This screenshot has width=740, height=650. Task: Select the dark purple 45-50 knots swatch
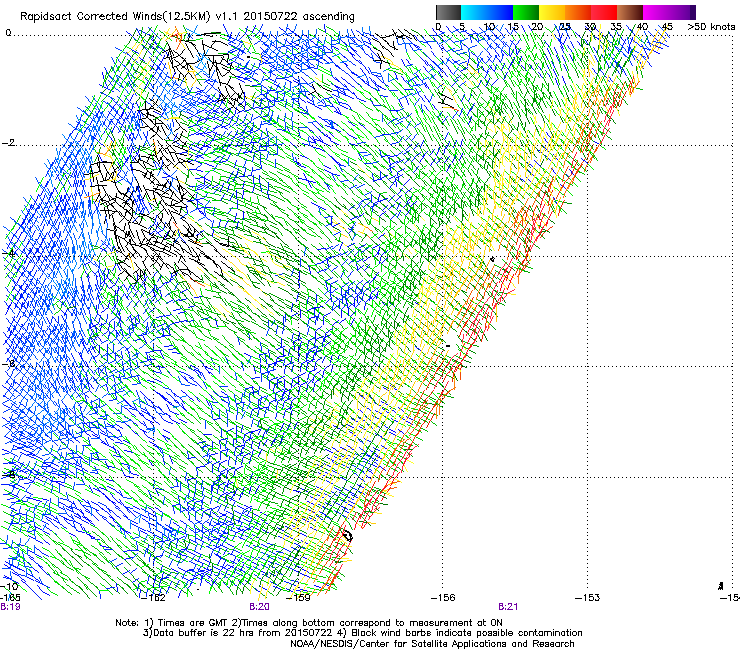tap(682, 12)
